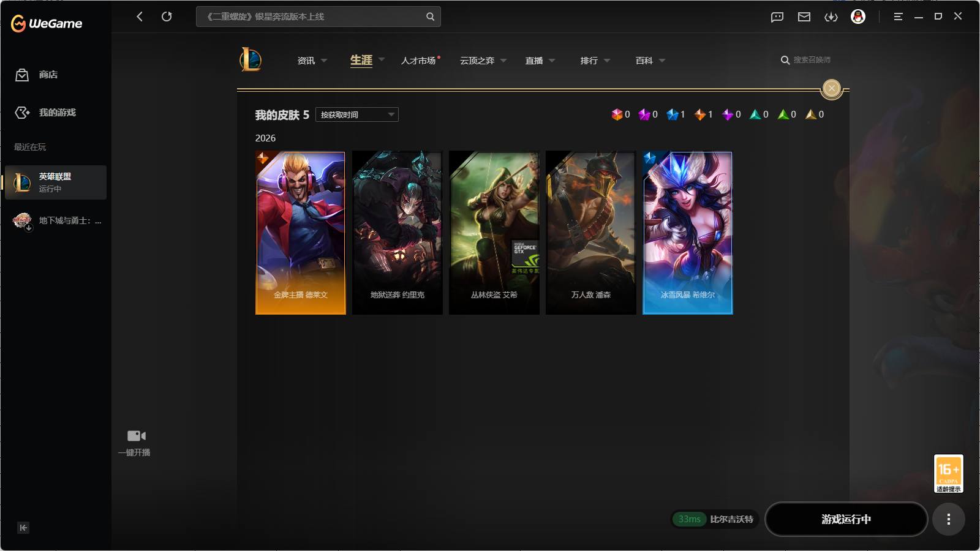
Task: Open the 地狱送葬 约里克 skin card
Action: (x=398, y=233)
